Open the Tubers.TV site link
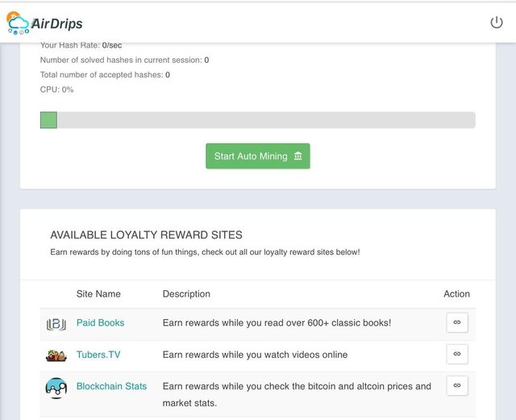This screenshot has height=420, width=516. (98, 355)
